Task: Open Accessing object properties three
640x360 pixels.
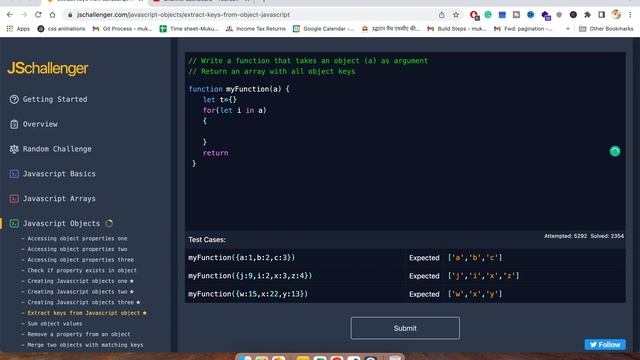Action: tap(80, 260)
